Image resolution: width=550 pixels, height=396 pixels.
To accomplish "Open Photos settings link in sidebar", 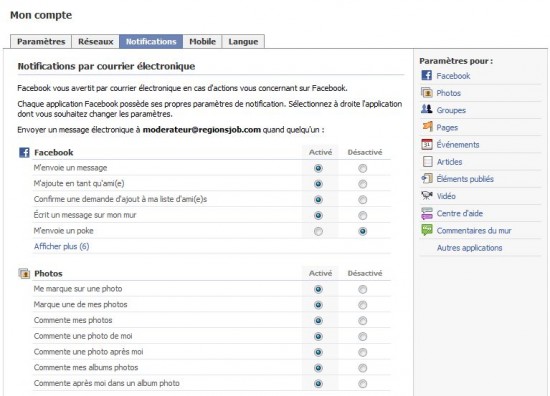I will (x=448, y=93).
